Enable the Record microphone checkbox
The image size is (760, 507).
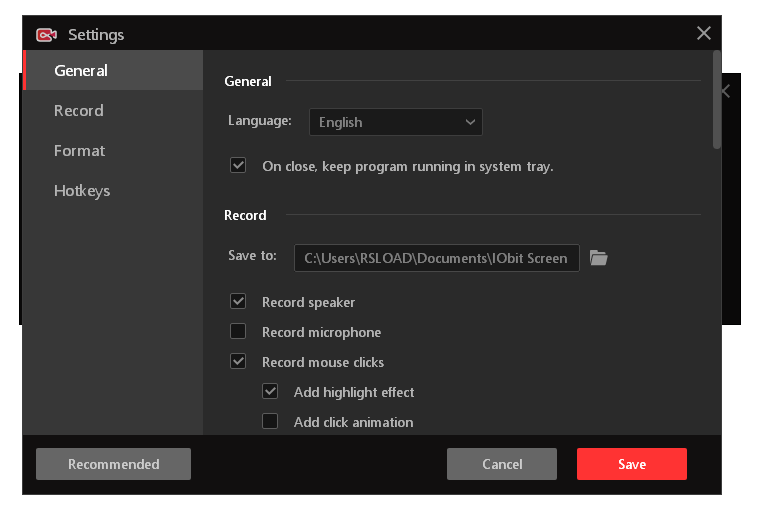click(x=238, y=332)
